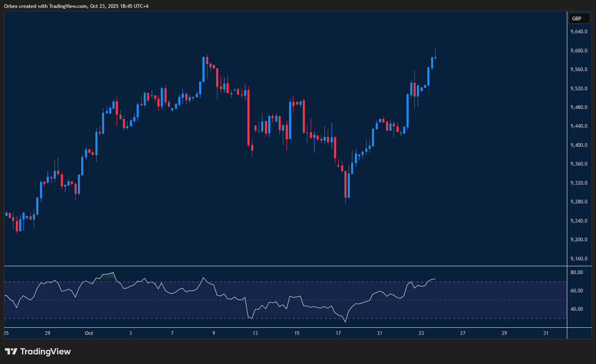Select the 60.00 RSI scale label
The width and height of the screenshot is (596, 364).
pos(577,291)
